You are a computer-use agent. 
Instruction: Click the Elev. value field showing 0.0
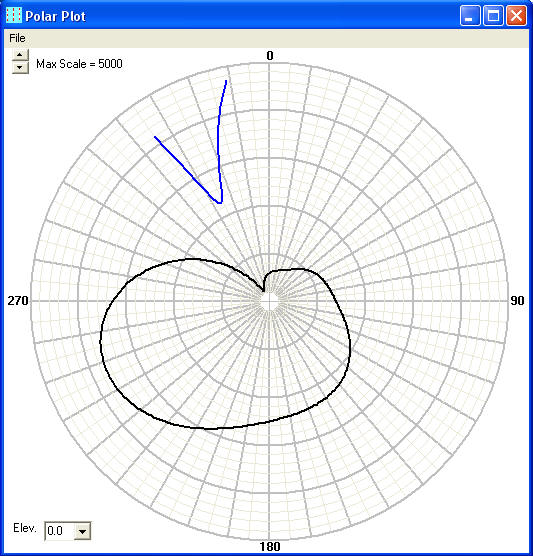tap(60, 531)
